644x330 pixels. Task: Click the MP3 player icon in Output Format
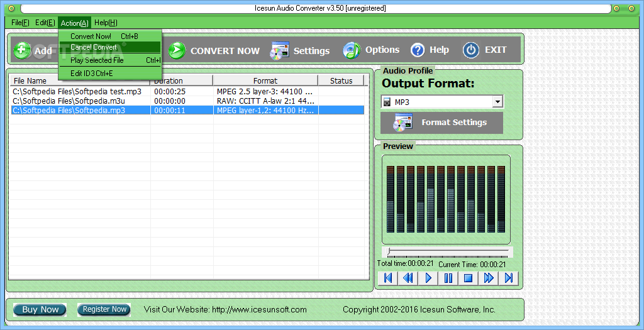pos(387,102)
